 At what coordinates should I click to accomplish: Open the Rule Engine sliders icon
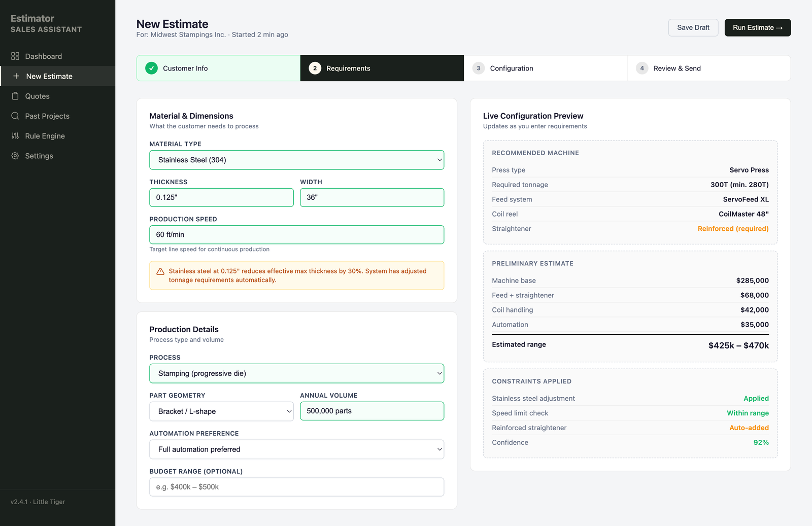point(15,135)
